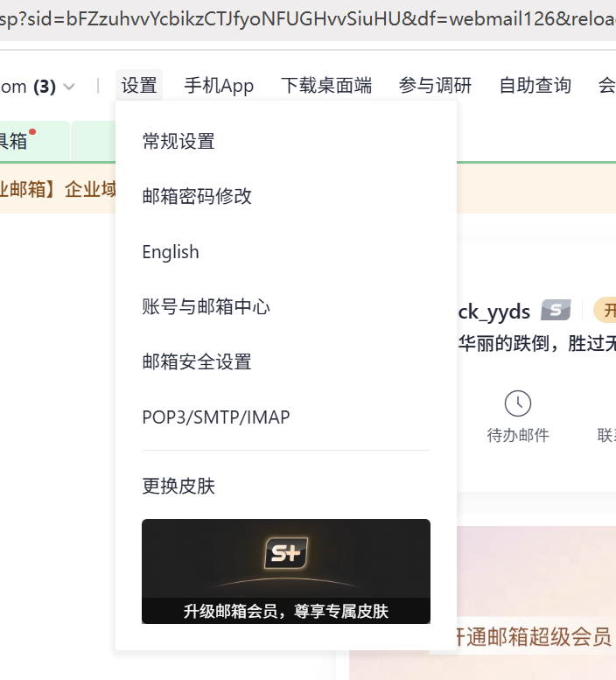Click 下载桌面端 link

(x=326, y=86)
